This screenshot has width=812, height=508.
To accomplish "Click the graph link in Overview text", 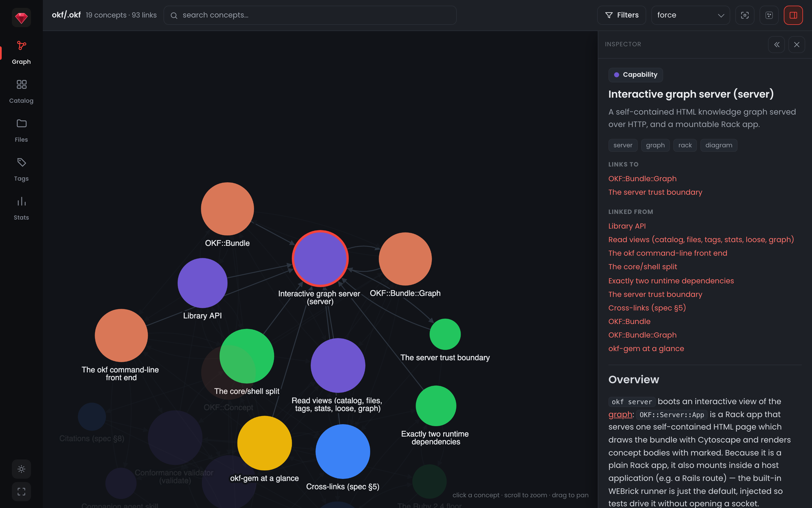I will (x=620, y=415).
